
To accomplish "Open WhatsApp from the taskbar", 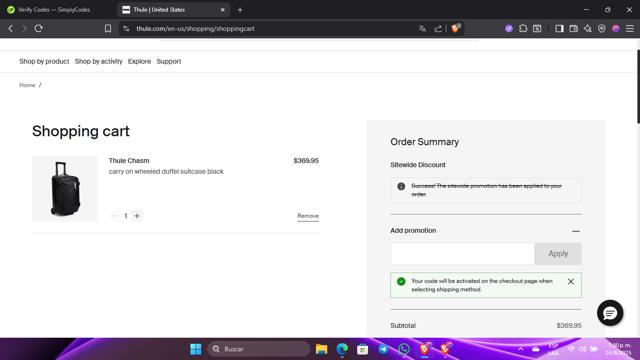I will click(x=404, y=349).
